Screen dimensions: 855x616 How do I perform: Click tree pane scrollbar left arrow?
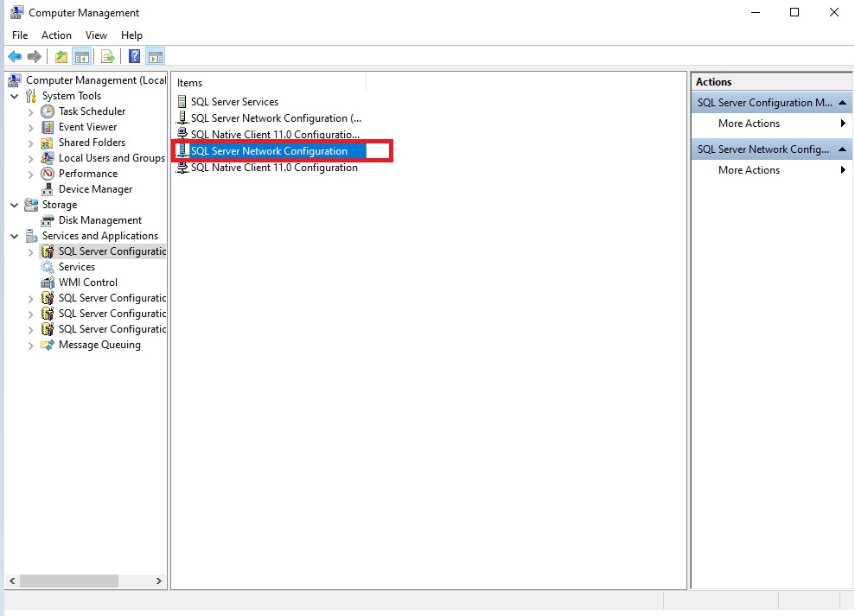[x=12, y=581]
